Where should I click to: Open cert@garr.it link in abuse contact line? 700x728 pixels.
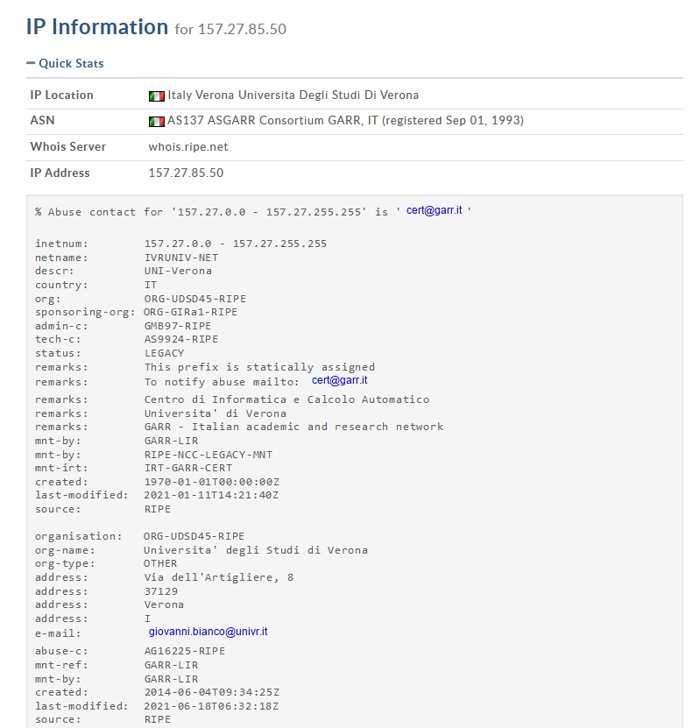(434, 210)
